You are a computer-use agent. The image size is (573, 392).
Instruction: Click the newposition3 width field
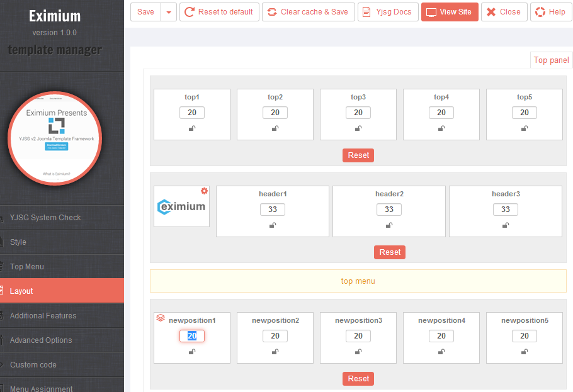pyautogui.click(x=358, y=336)
